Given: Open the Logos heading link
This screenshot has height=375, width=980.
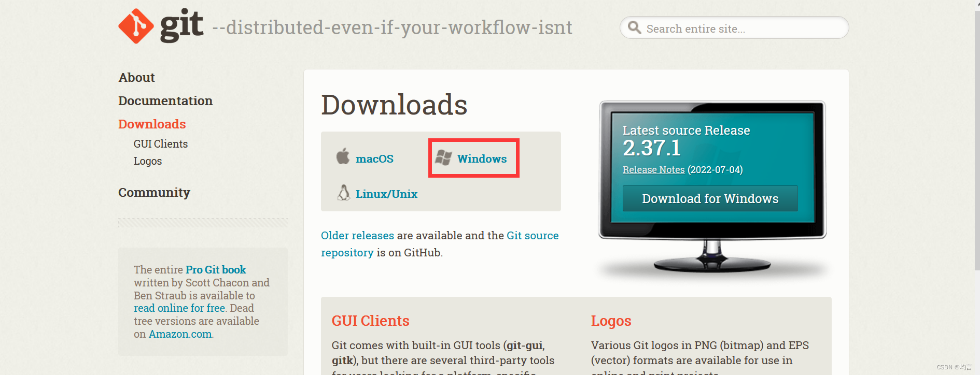Looking at the screenshot, I should click(x=611, y=321).
